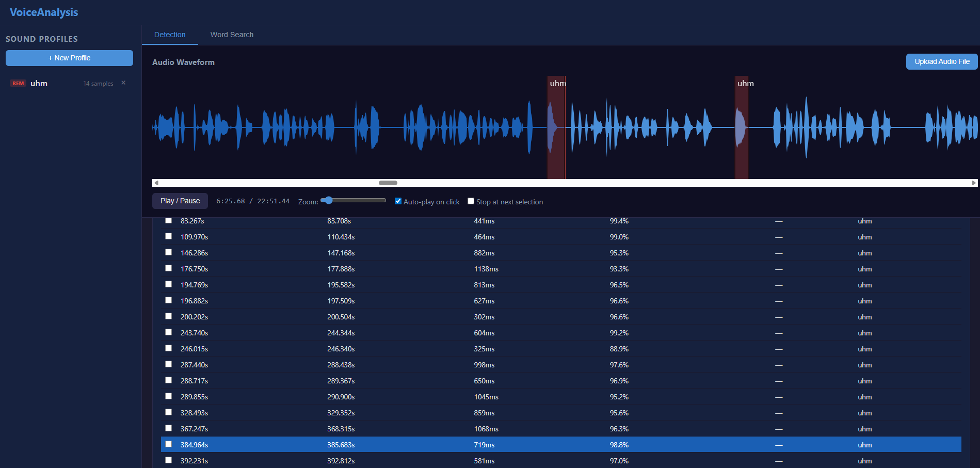Check the 243.740s detection row
This screenshot has width=980, height=468.
[x=168, y=332]
